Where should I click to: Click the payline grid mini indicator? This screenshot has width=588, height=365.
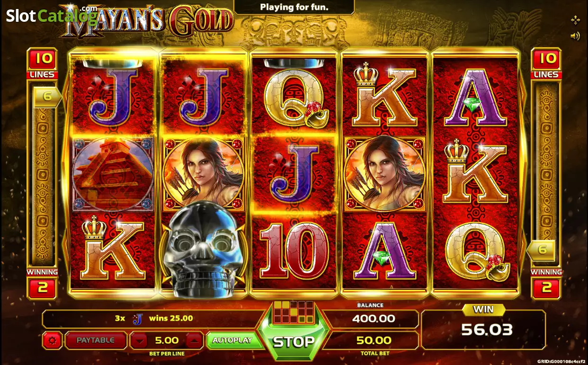click(x=294, y=312)
